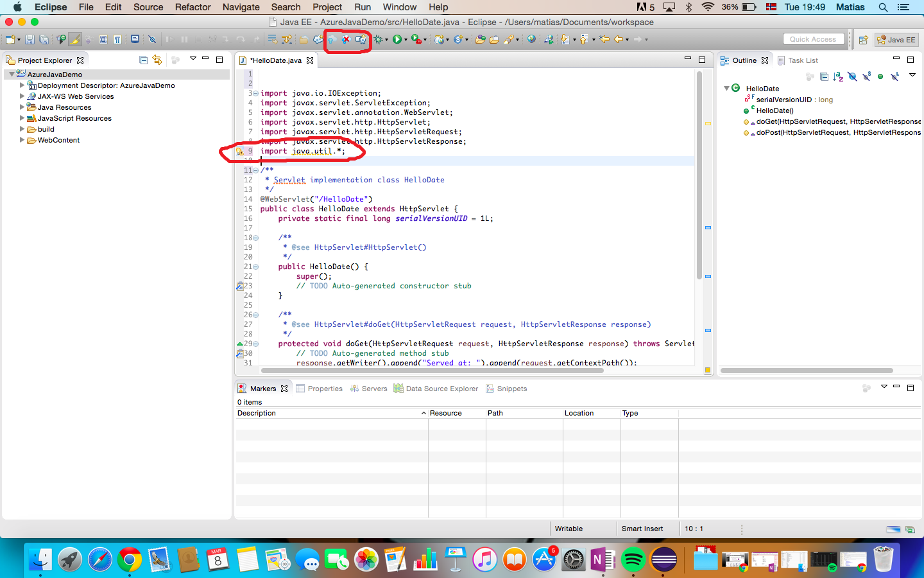Click the Resource column header

click(457, 413)
